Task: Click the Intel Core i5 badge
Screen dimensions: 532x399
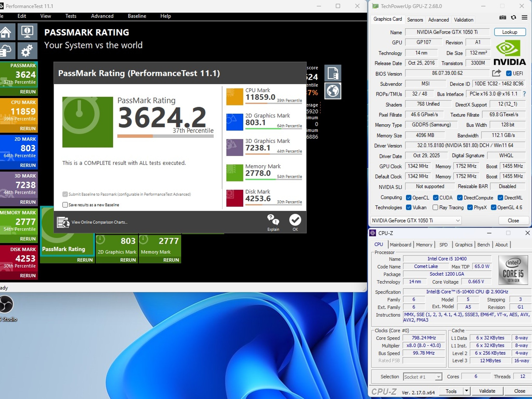Action: (513, 270)
